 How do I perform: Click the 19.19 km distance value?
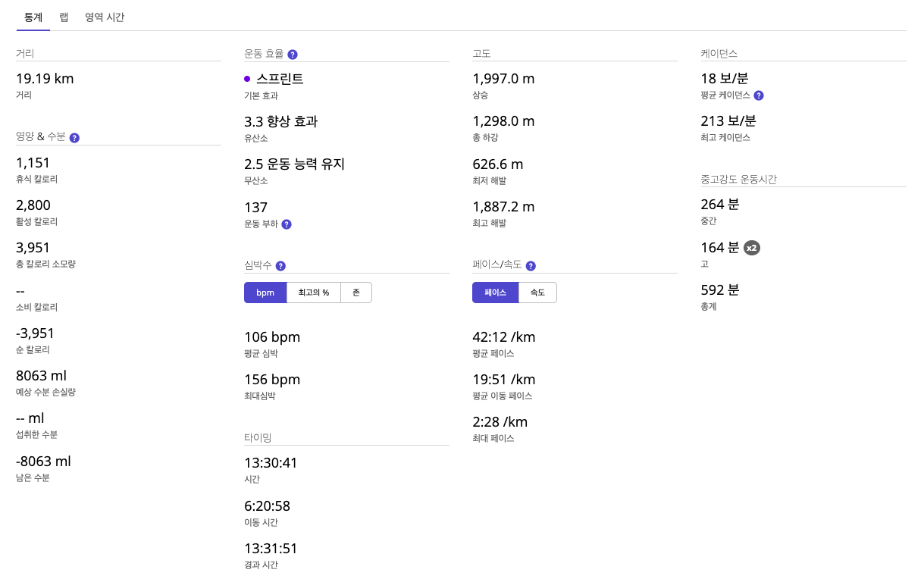(x=44, y=78)
